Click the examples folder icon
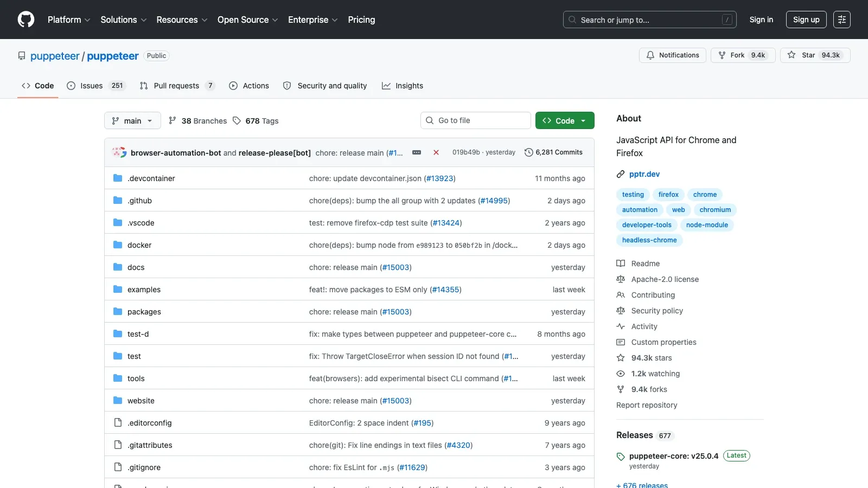This screenshot has height=488, width=868. (x=118, y=290)
